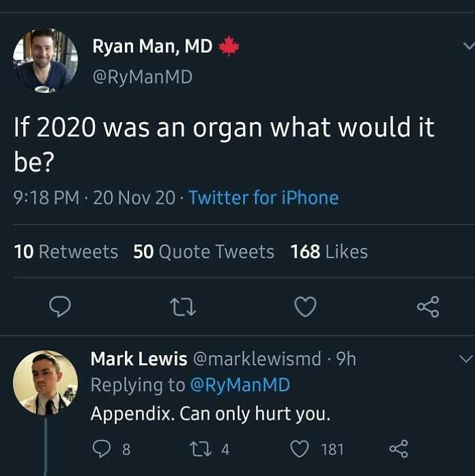Expand options for Mark Lewis's reply
Image resolution: width=475 pixels, height=476 pixels.
point(466,359)
